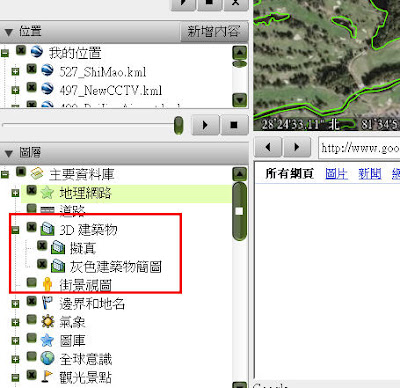Expand the 圖庫 tree node
This screenshot has height=388, width=400.
coord(15,341)
